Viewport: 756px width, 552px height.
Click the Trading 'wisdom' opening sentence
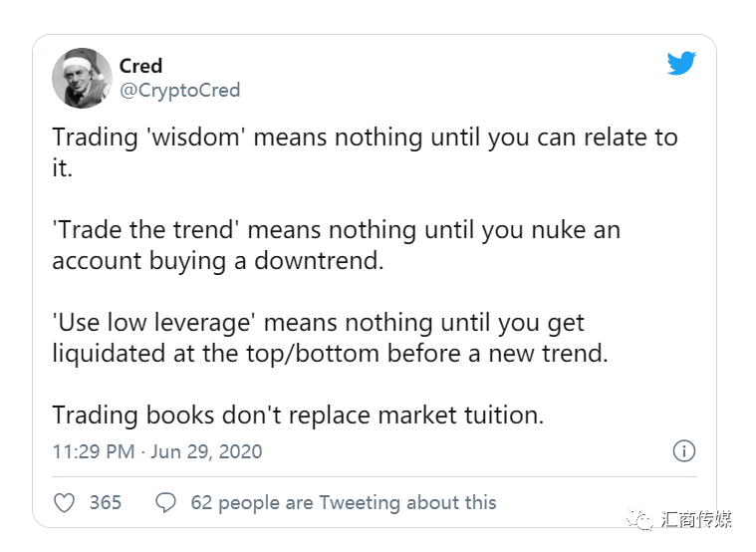click(x=365, y=138)
